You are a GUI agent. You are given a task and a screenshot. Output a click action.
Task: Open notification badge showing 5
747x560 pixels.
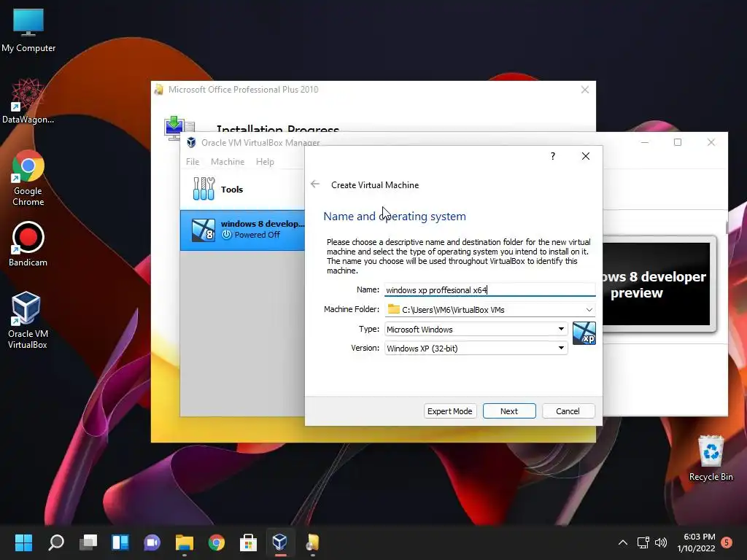pos(727,542)
